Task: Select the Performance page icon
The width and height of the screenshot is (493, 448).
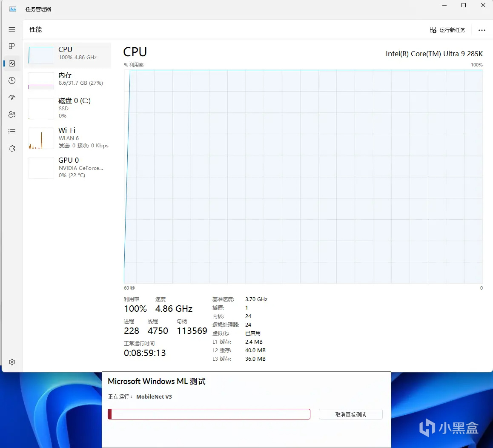Action: [x=12, y=63]
